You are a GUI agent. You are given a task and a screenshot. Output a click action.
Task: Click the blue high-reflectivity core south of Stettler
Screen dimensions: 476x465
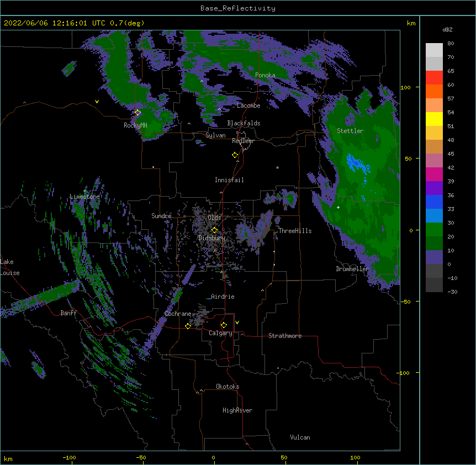[x=358, y=165]
